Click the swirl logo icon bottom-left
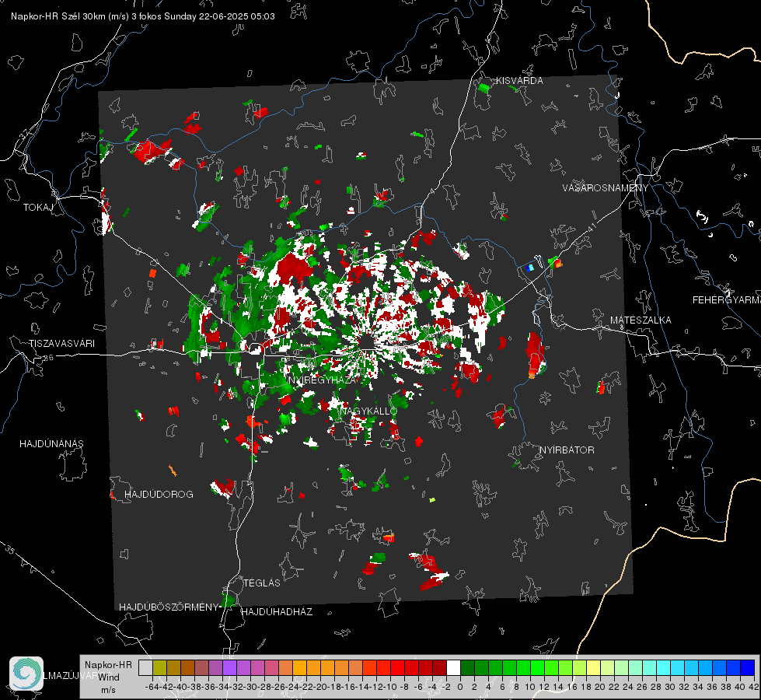761x700 pixels. 26,674
